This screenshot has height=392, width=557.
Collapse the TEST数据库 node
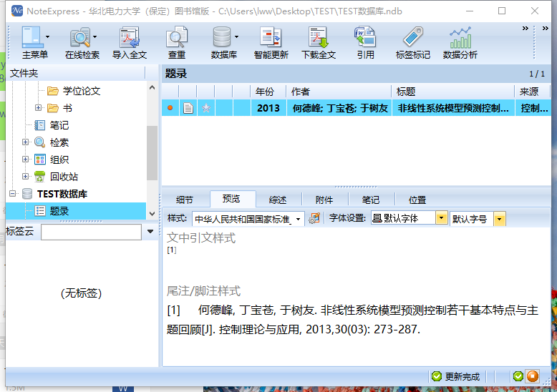[13, 194]
